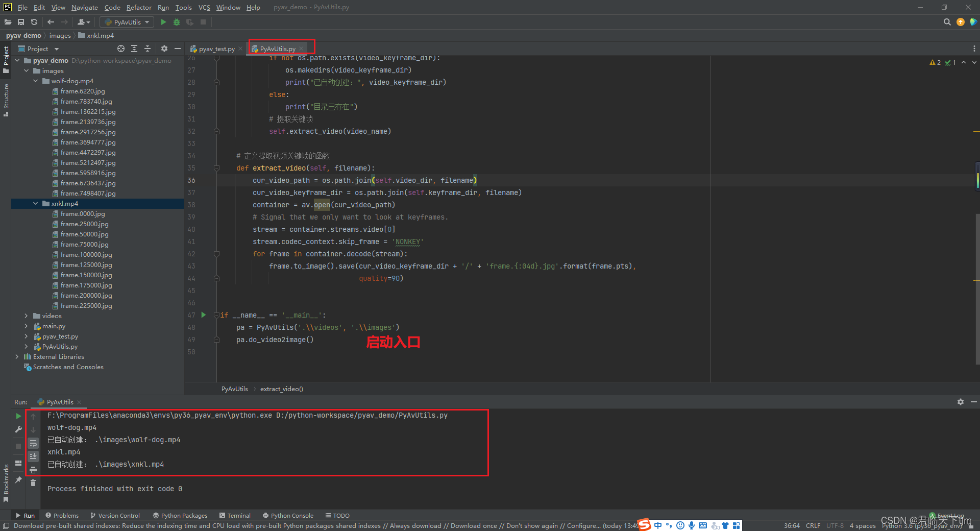
Task: Select opened file target icon in Project panel
Action: (121, 49)
